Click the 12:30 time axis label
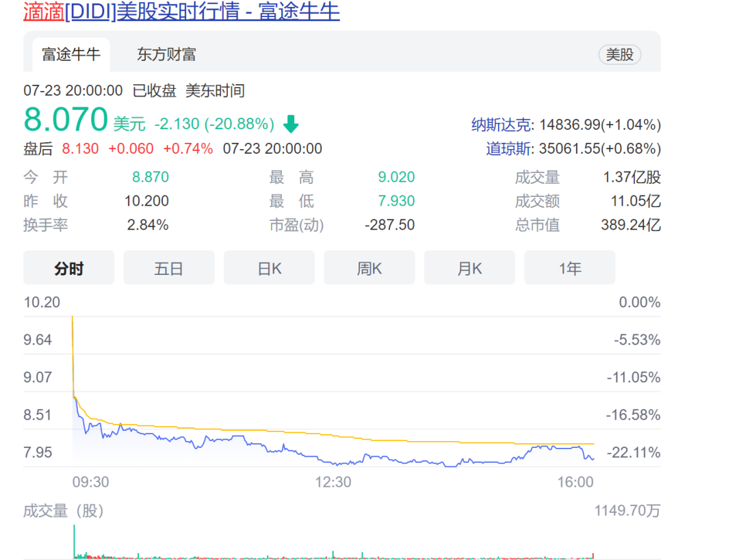The height and width of the screenshot is (560, 739). click(x=333, y=482)
